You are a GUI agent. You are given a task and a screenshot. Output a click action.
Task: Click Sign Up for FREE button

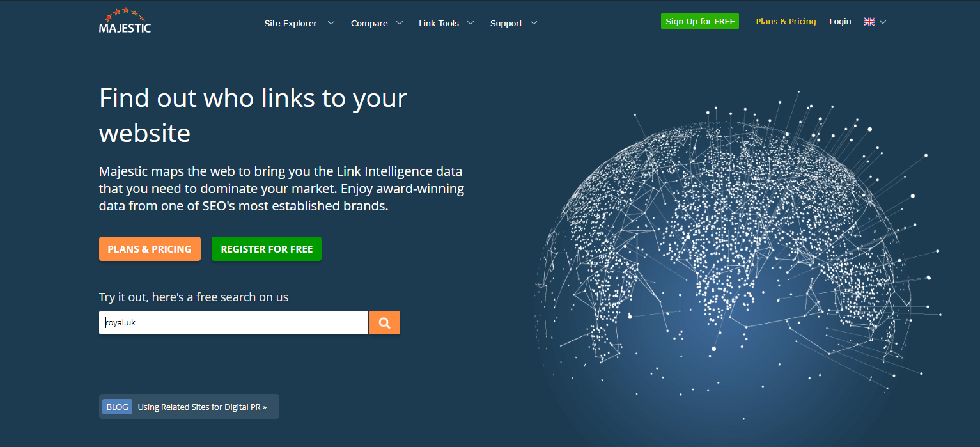tap(700, 21)
